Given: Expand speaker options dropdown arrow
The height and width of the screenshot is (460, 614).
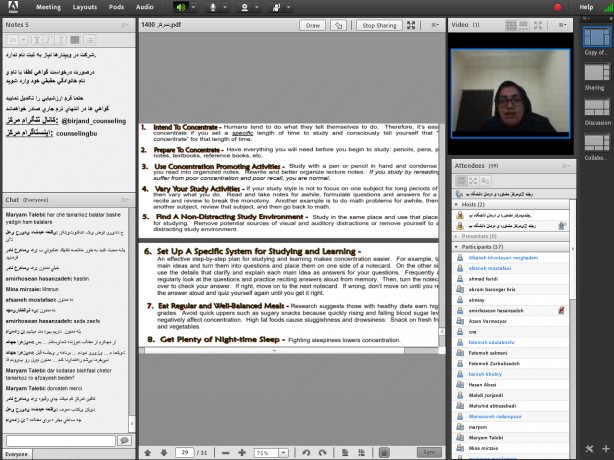Looking at the screenshot, I should click(193, 7).
